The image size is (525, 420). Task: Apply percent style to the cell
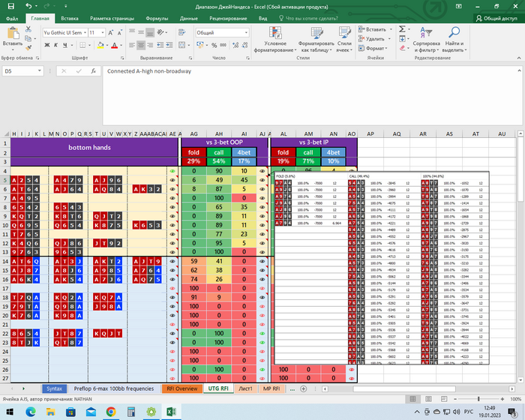(x=214, y=45)
